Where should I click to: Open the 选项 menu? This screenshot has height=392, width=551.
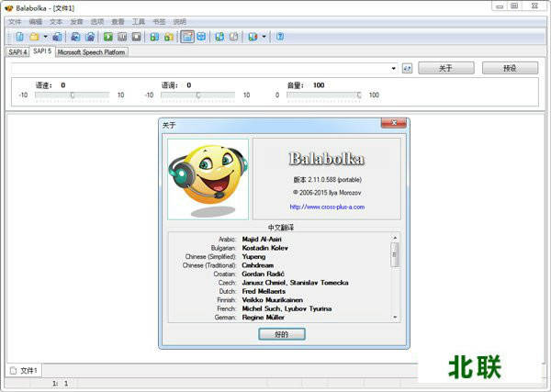(x=97, y=22)
